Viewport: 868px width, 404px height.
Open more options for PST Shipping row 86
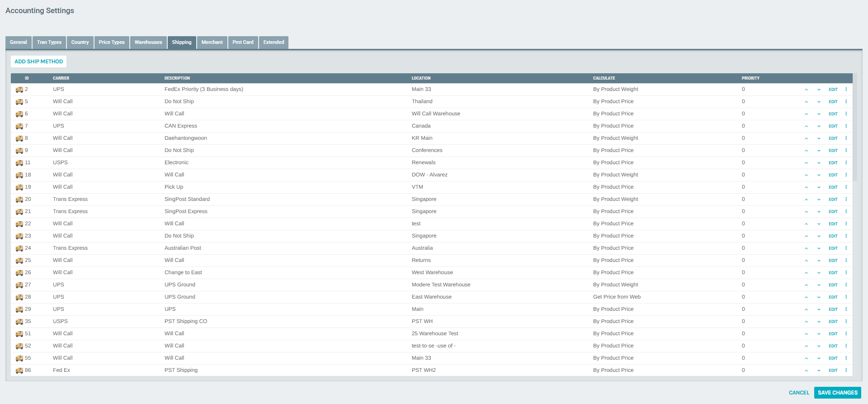pyautogui.click(x=846, y=371)
